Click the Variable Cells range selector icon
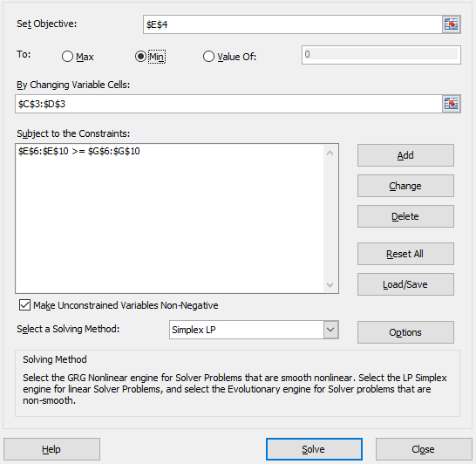Screen dimensions: 476x464 tap(451, 104)
